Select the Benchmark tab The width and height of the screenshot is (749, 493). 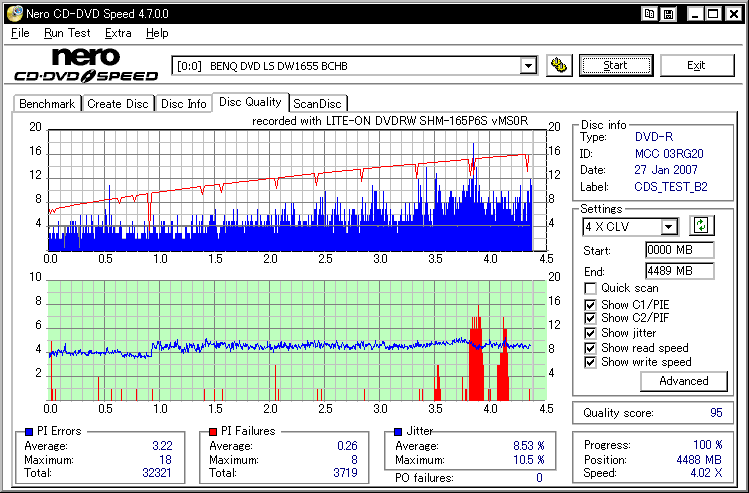click(x=47, y=103)
